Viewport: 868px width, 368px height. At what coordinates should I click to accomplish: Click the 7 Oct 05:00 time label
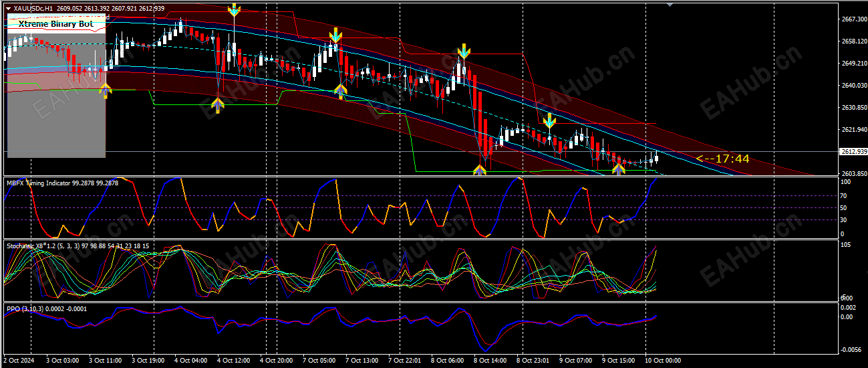[x=320, y=361]
